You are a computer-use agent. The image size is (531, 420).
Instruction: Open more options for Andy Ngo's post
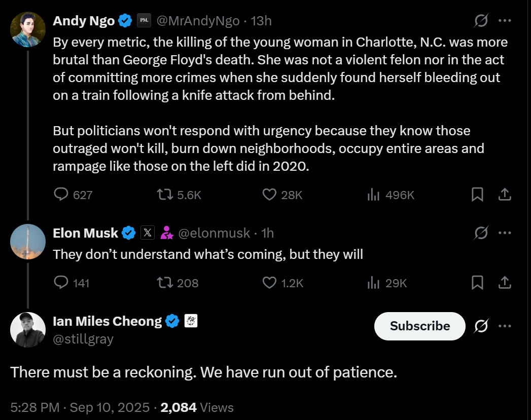coord(505,21)
